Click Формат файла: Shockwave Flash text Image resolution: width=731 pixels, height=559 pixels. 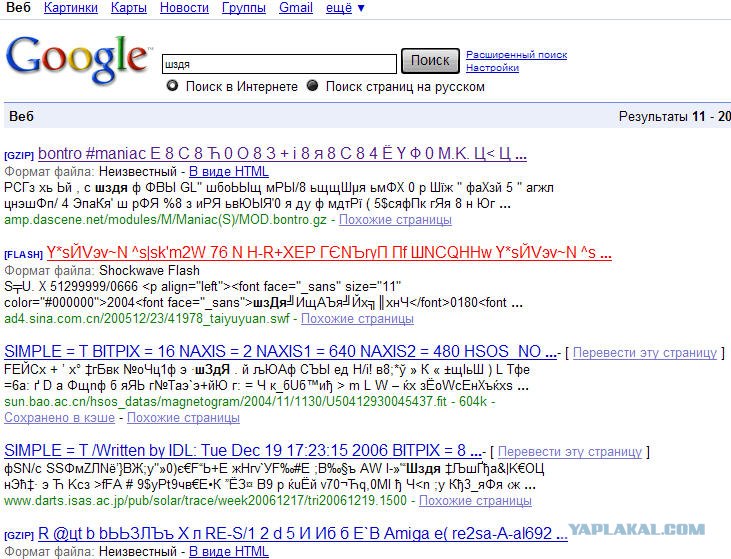(x=102, y=270)
